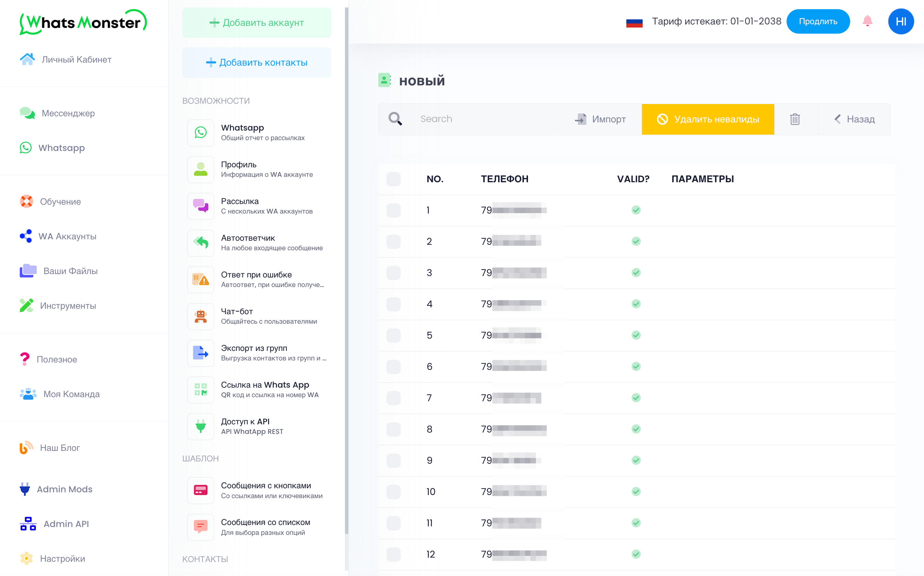Open Инструменты sidebar menu
The width and height of the screenshot is (924, 576).
(67, 306)
